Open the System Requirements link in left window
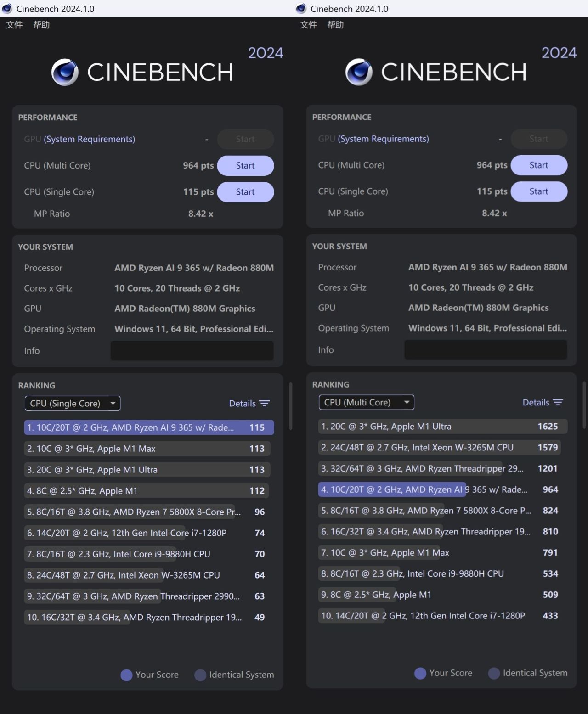This screenshot has height=714, width=588. click(x=90, y=139)
